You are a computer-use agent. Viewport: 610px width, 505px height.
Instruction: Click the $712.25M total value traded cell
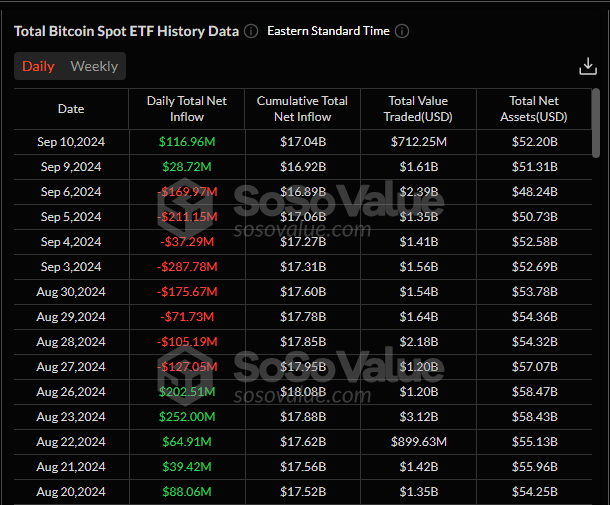point(418,142)
